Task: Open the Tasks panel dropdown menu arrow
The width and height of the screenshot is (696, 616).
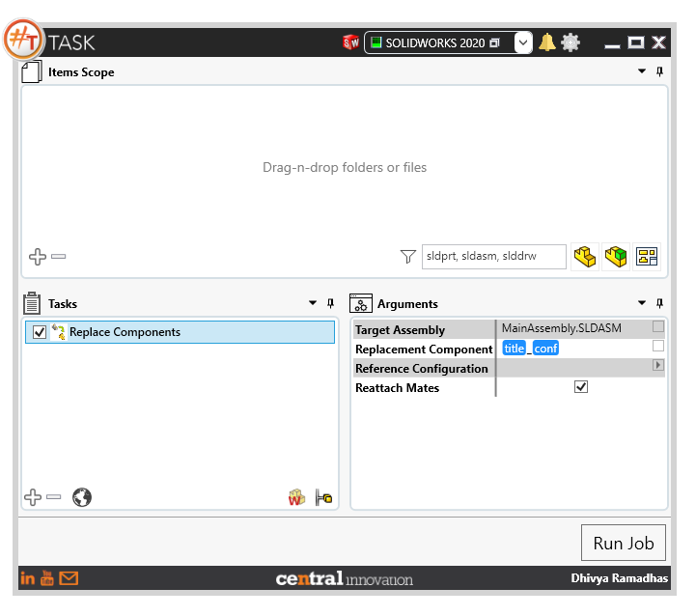Action: pyautogui.click(x=313, y=303)
